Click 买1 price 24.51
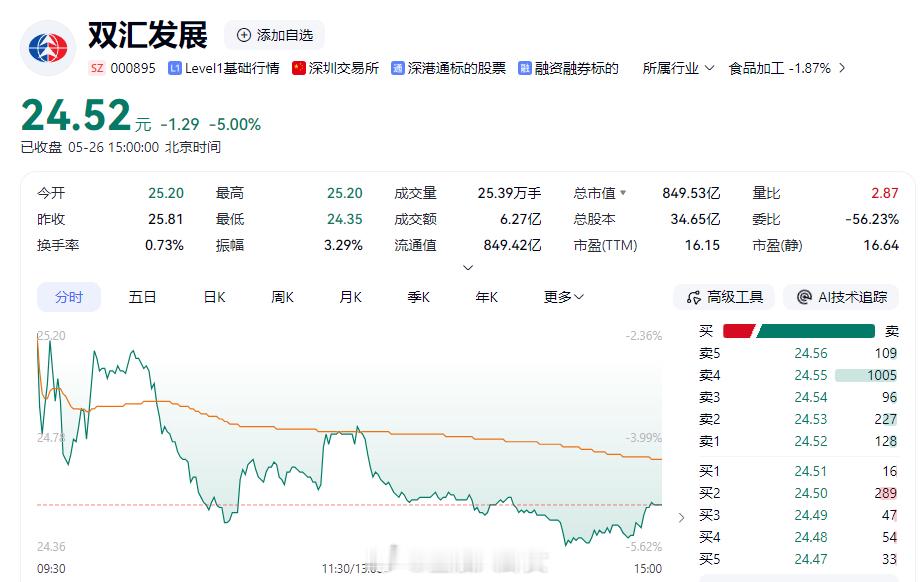 click(x=811, y=471)
